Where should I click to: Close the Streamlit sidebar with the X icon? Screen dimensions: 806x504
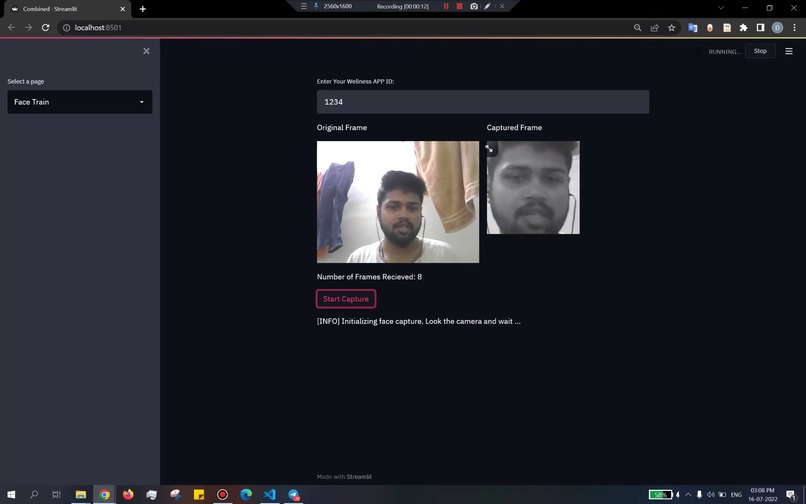pyautogui.click(x=146, y=51)
